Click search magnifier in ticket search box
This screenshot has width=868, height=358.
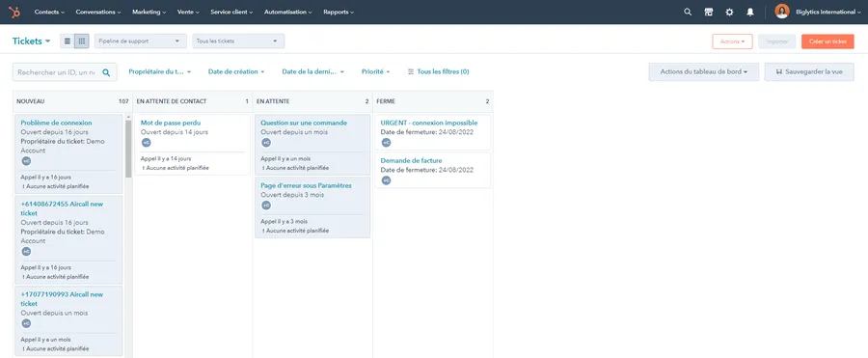click(106, 72)
